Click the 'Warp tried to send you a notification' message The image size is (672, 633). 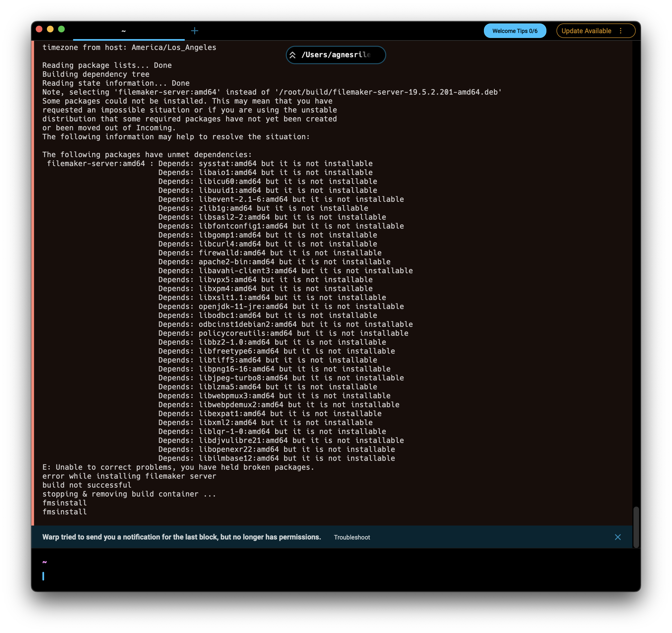(181, 537)
